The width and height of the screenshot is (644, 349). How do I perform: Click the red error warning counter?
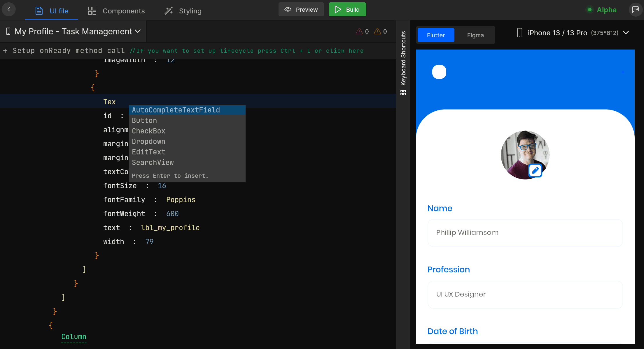pyautogui.click(x=362, y=31)
